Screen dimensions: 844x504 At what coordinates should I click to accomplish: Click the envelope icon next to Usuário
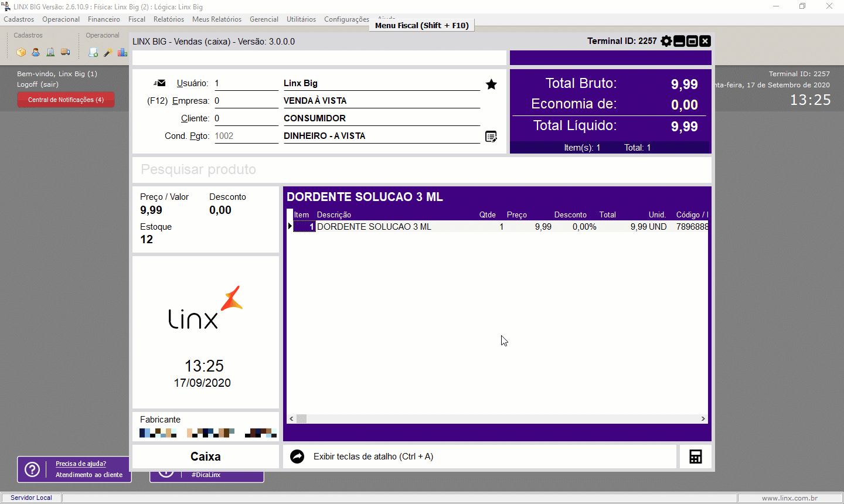pos(161,83)
